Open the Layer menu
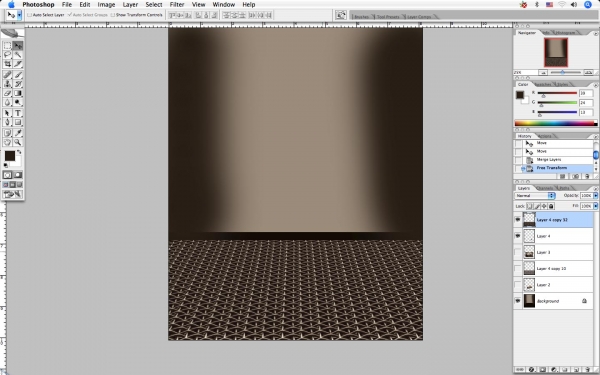The image size is (600, 375). click(130, 5)
